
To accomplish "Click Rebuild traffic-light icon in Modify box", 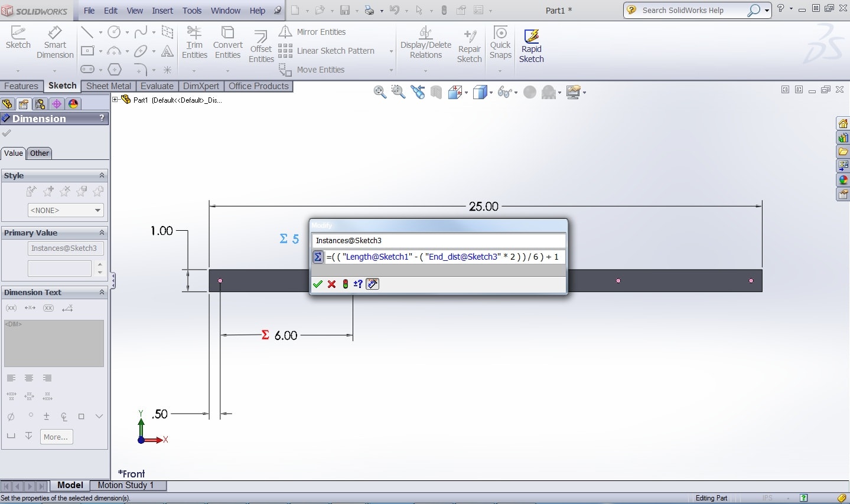I will pyautogui.click(x=346, y=284).
